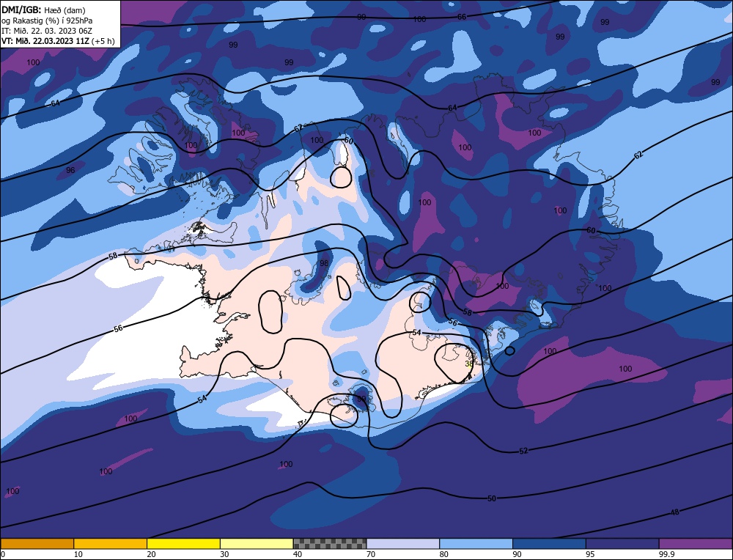The image size is (733, 560).
Task: Click the '99.9' legend scale label
Action: point(666,554)
